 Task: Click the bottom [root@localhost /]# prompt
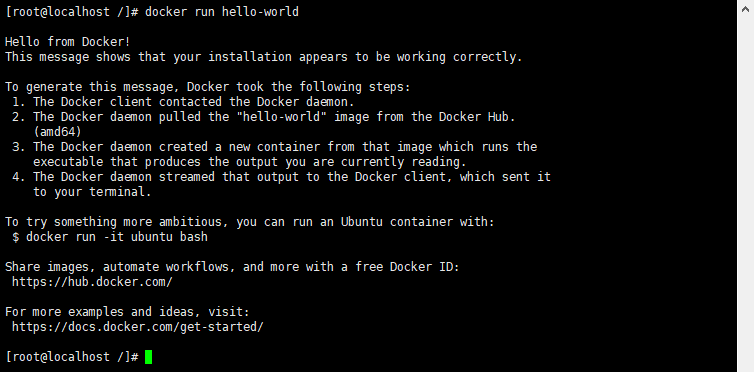coord(72,357)
